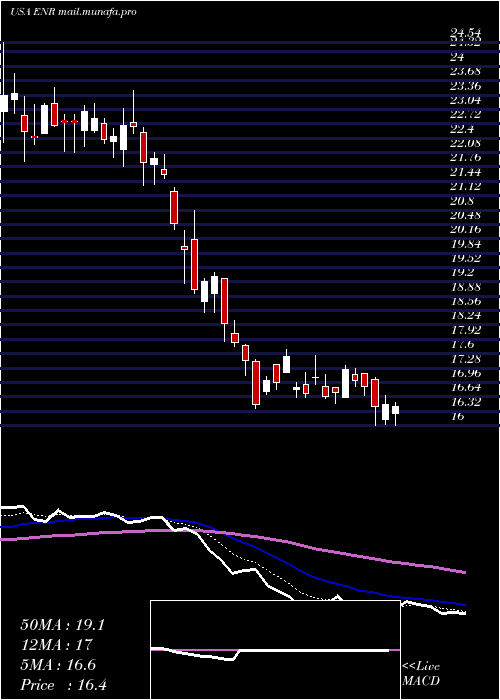
Task: Pick the 17.6 price axis label
Action: point(461,344)
